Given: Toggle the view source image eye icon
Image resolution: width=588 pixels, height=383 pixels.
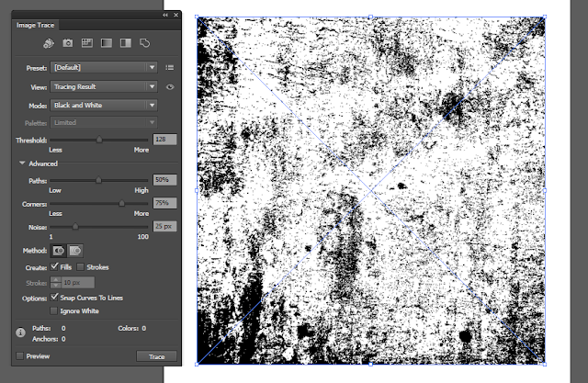Looking at the screenshot, I should click(x=170, y=87).
